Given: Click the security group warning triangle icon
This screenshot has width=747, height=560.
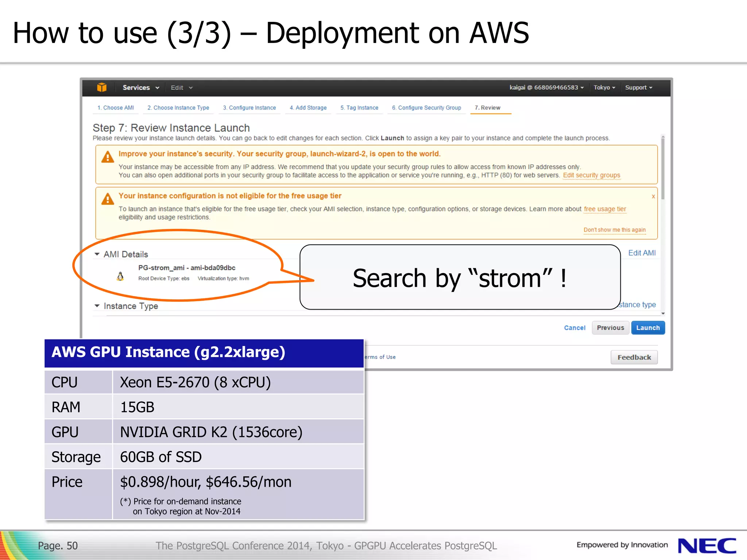Looking at the screenshot, I should click(108, 157).
